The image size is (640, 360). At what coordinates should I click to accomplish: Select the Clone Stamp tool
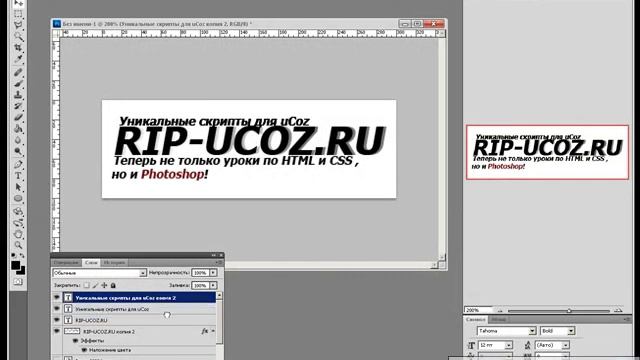(x=18, y=95)
